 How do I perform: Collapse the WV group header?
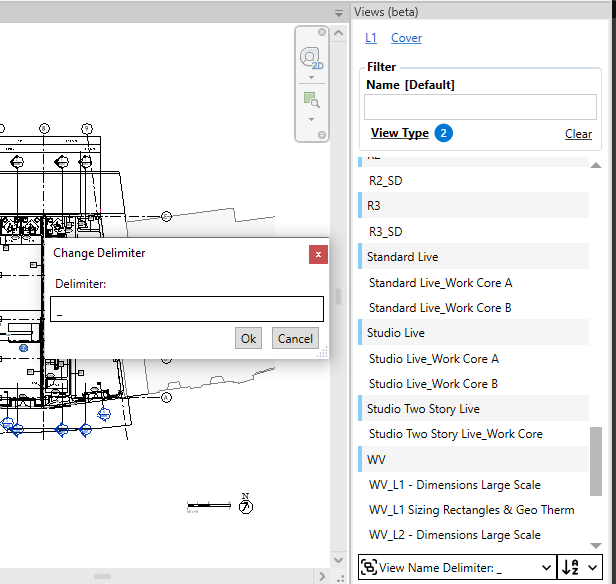376,460
